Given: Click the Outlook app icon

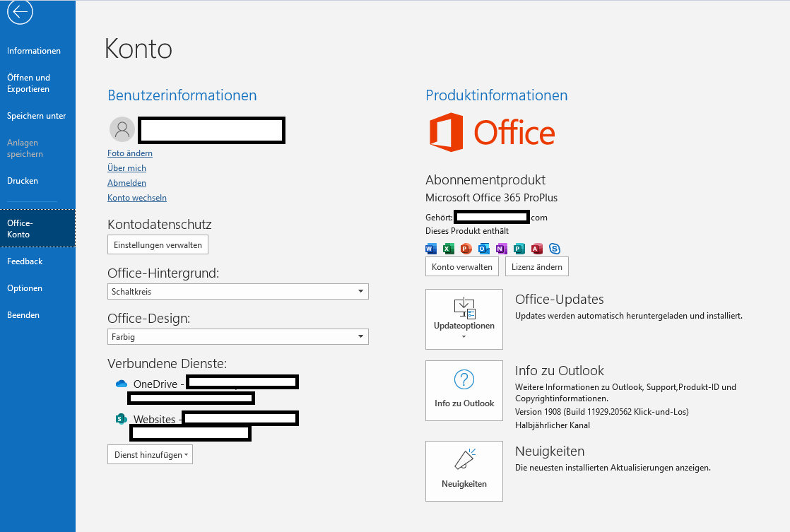Looking at the screenshot, I should [x=483, y=249].
